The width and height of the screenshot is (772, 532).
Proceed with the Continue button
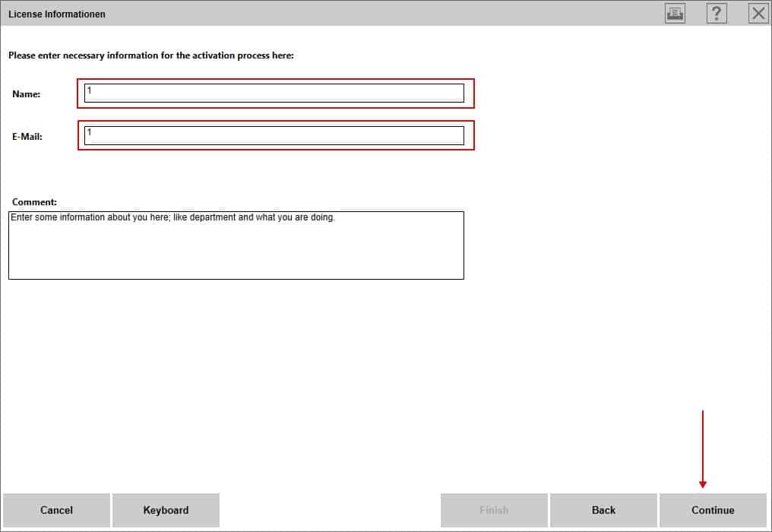[x=713, y=510]
